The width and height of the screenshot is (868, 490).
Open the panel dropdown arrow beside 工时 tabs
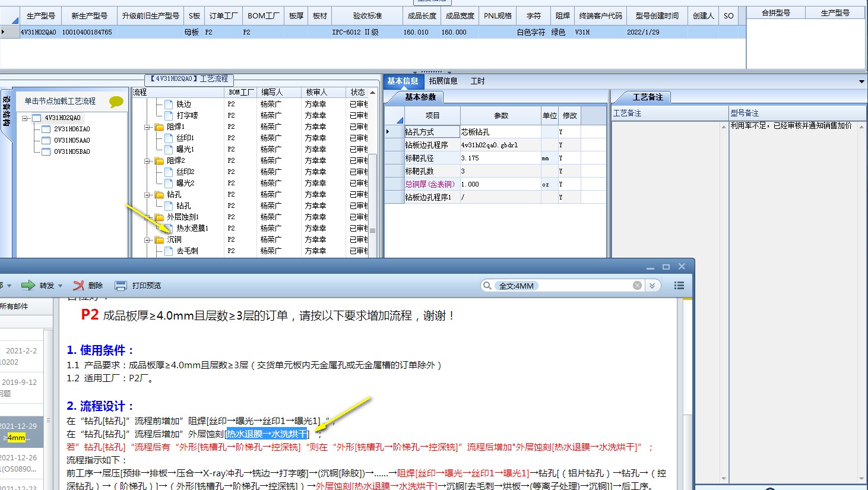coord(861,81)
